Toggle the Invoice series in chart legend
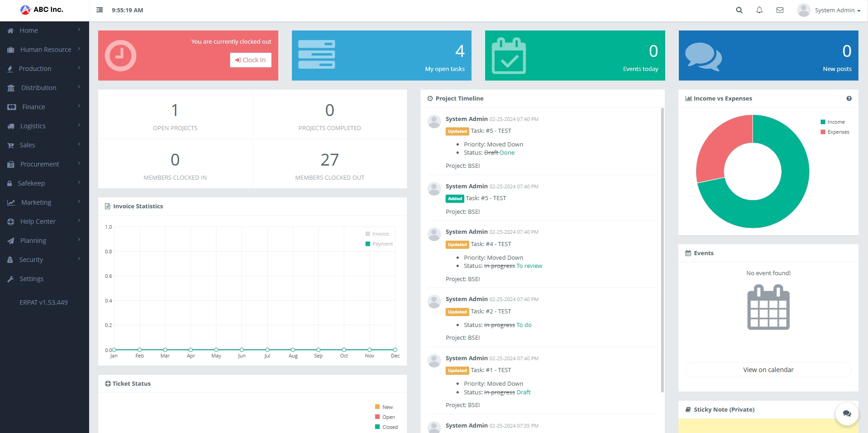The image size is (868, 433). point(377,234)
